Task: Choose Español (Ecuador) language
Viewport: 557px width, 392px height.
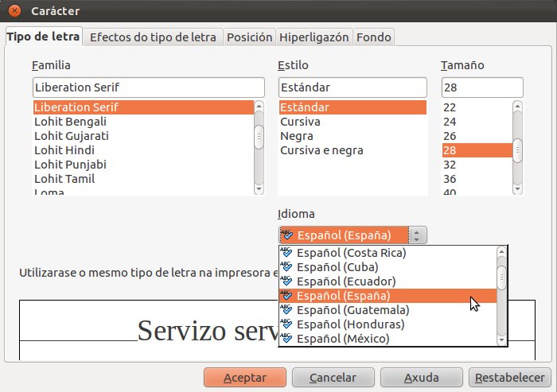Action: coord(388,281)
